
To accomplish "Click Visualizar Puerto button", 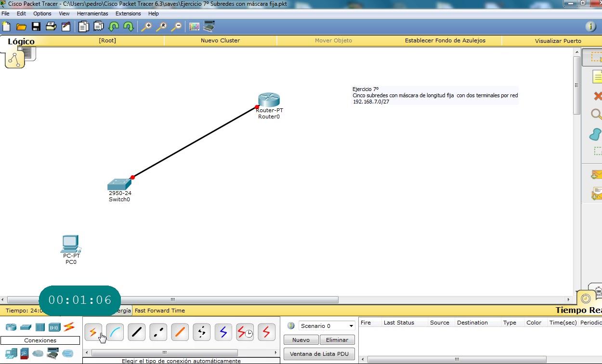I will pos(558,41).
